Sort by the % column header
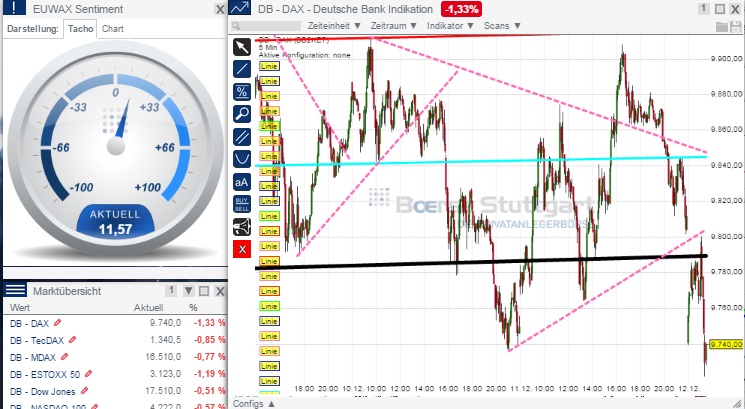Viewport: 745px width, 409px height. pyautogui.click(x=193, y=307)
